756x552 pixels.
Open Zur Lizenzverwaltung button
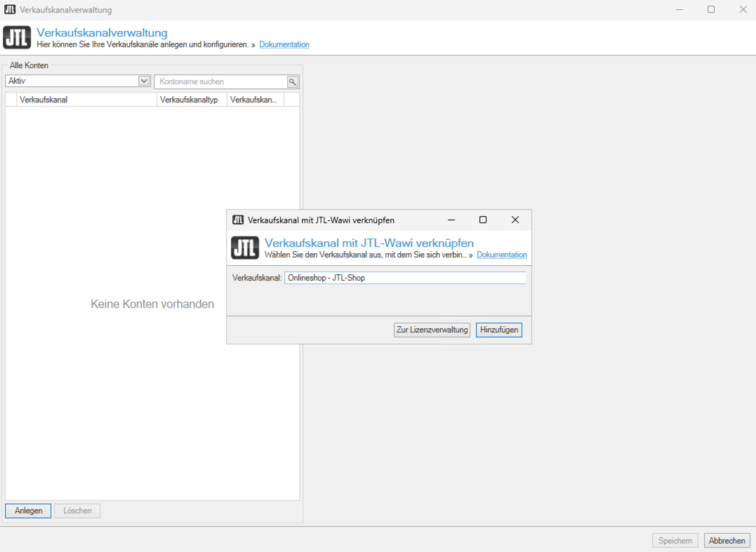(432, 330)
